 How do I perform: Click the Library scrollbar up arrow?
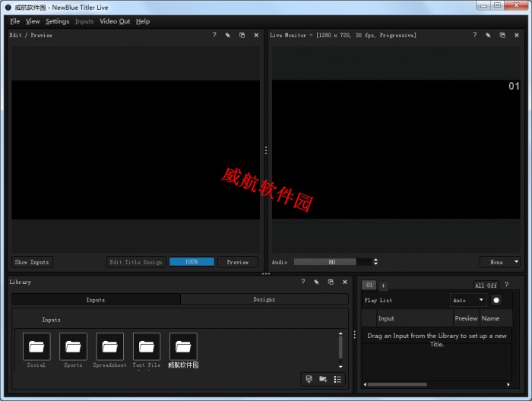point(340,334)
